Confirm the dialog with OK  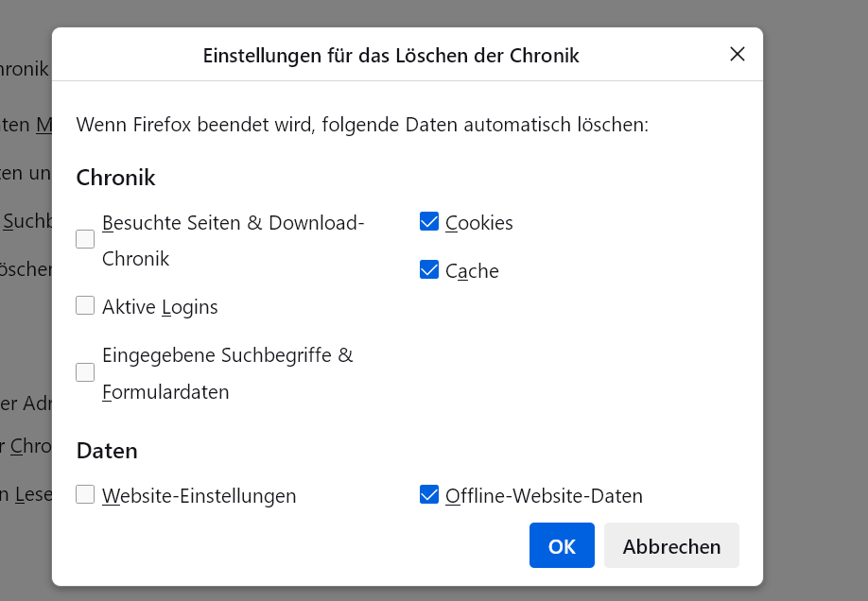[x=562, y=545]
